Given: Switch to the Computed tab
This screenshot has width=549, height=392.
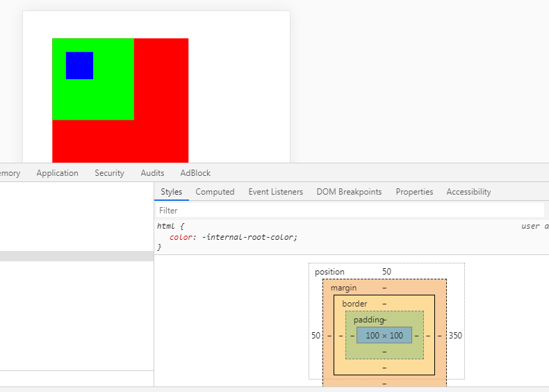Looking at the screenshot, I should [215, 192].
